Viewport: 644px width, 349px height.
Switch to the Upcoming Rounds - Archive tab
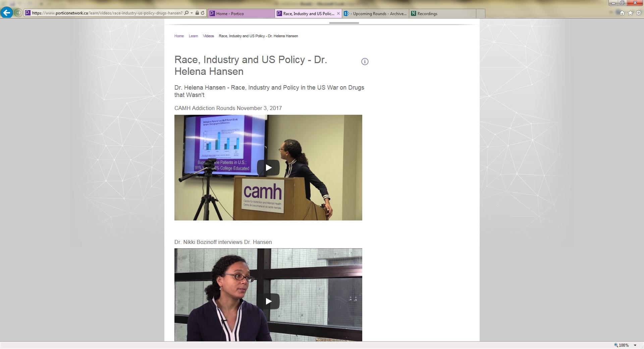[375, 14]
